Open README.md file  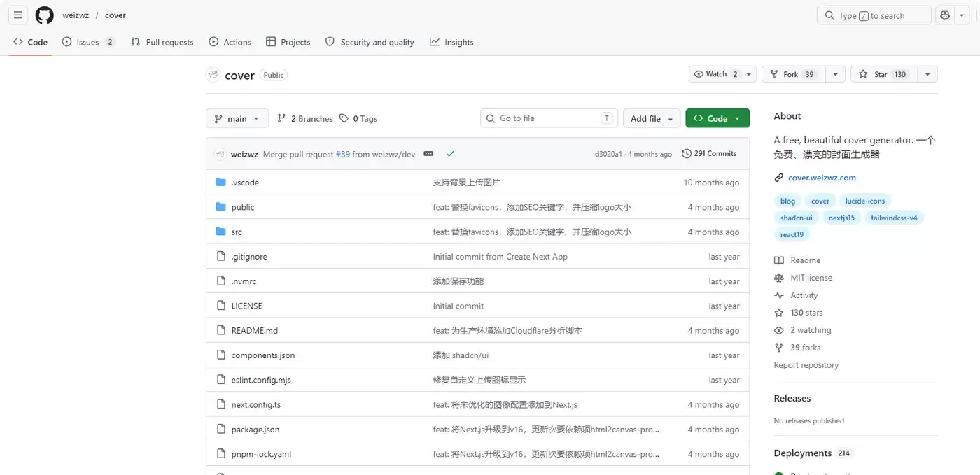pyautogui.click(x=255, y=331)
